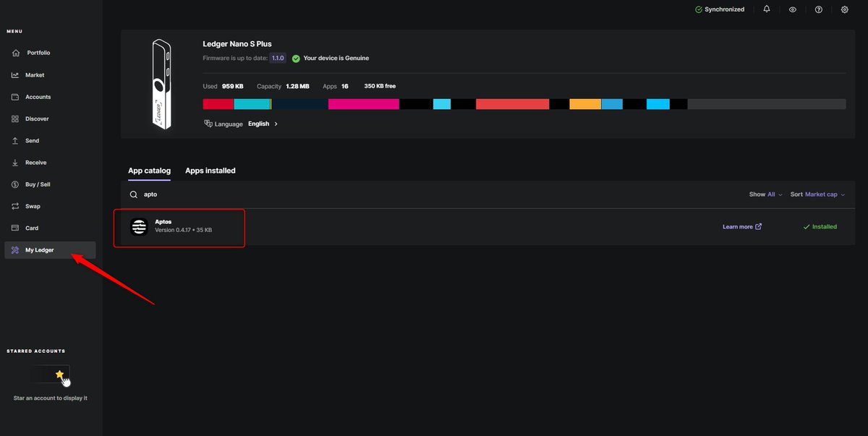Click the red segment of storage bar
Screen dimensions: 868x436
(218, 104)
